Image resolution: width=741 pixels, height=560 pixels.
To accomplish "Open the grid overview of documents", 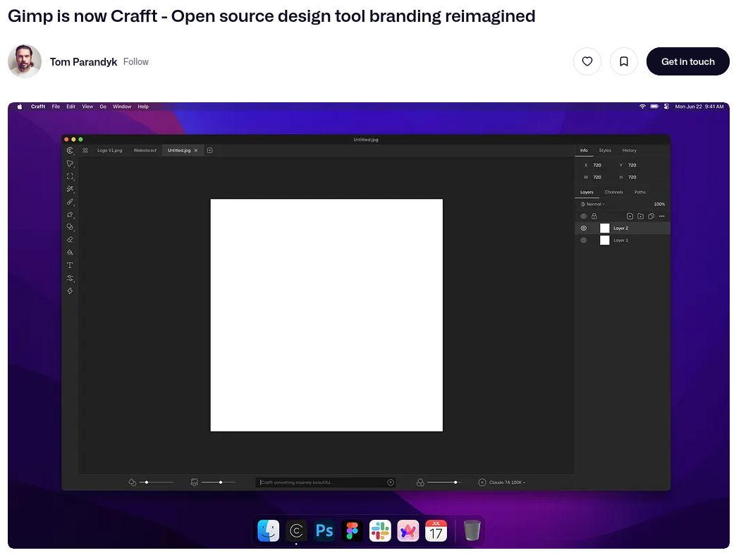I will (85, 150).
